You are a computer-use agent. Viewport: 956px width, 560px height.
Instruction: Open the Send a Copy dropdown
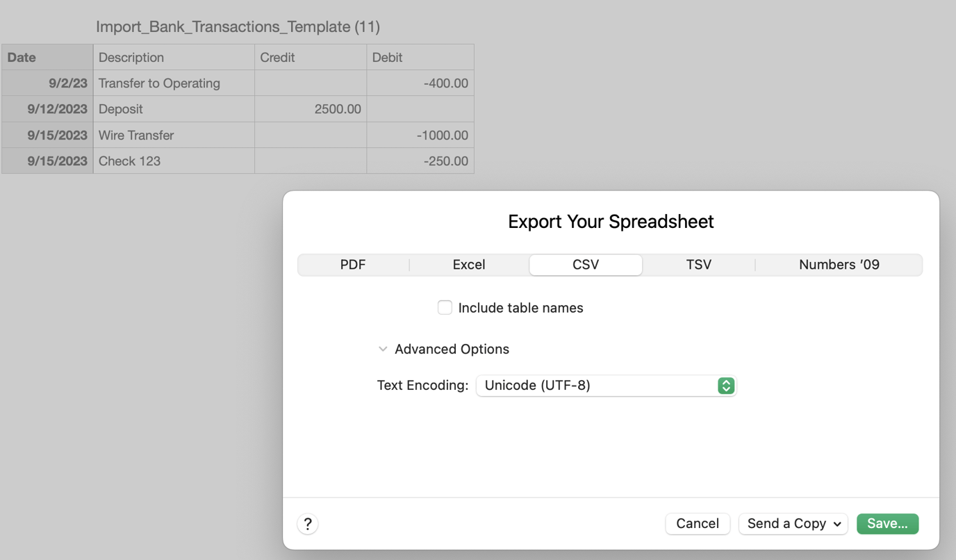pyautogui.click(x=793, y=523)
